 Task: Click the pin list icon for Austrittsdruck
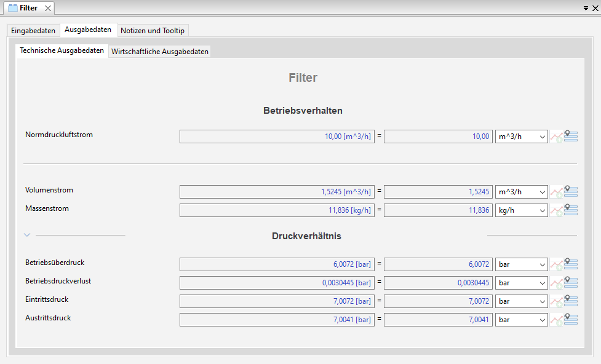(x=571, y=320)
